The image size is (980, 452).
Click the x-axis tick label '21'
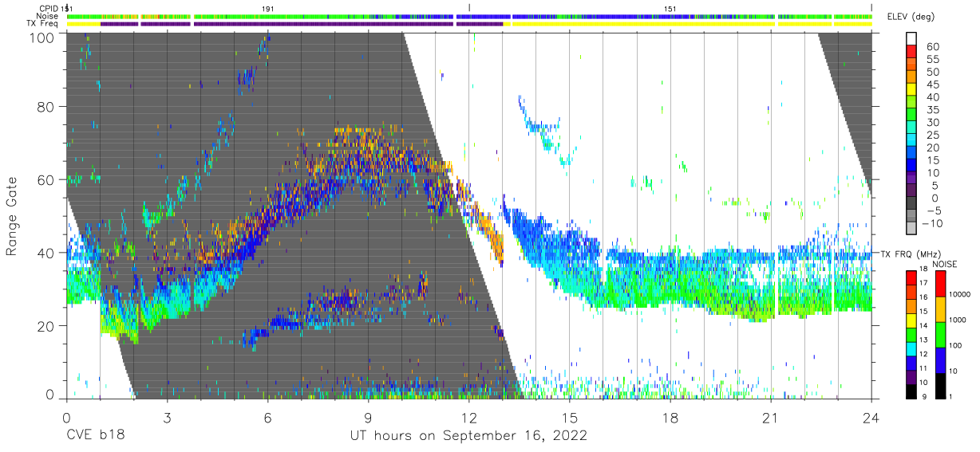click(x=771, y=417)
